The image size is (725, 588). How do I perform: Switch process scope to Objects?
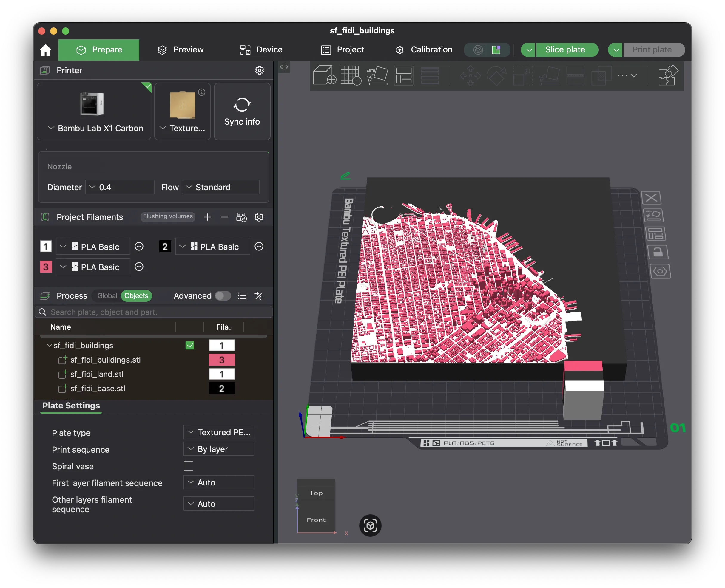(136, 296)
